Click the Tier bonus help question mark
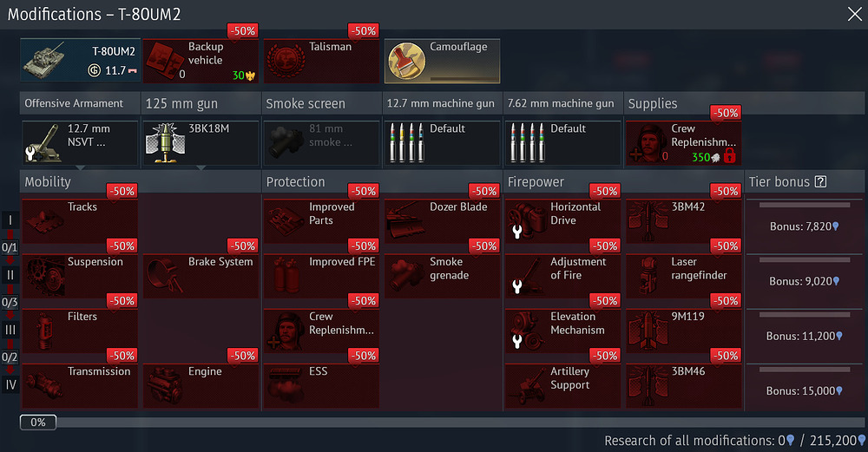The image size is (868, 452). click(821, 182)
